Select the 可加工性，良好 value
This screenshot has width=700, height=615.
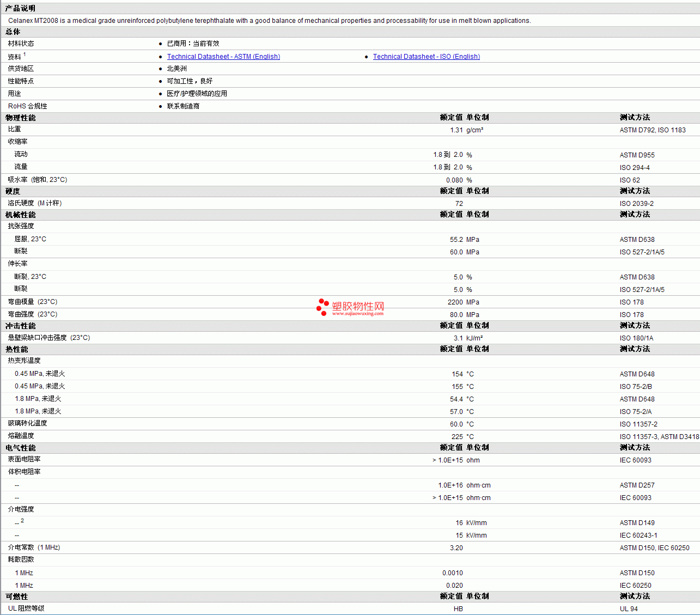coord(190,81)
